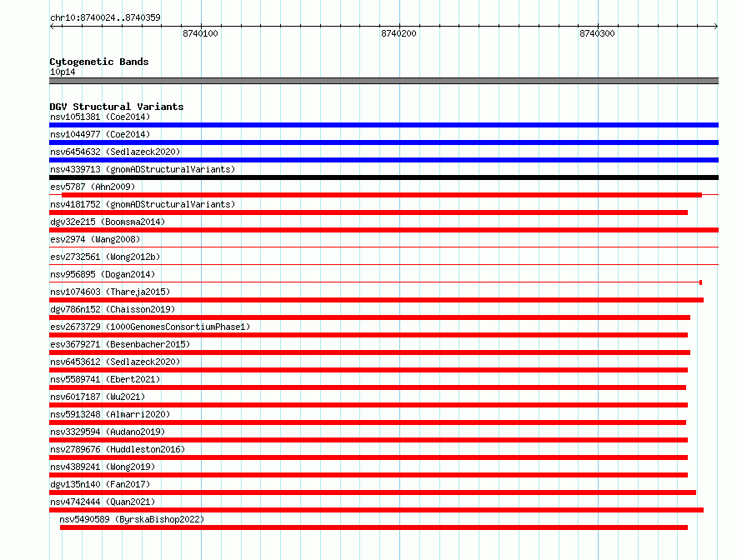Screen dimensions: 742x560
Task: Click the red bar under esv3679271
Action: tap(369, 352)
